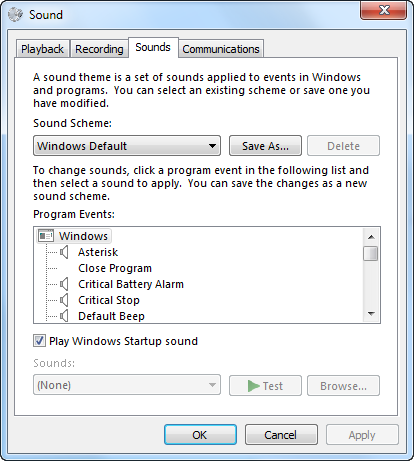Click the speaker icon beside Asterisk
The image size is (414, 461).
[64, 252]
